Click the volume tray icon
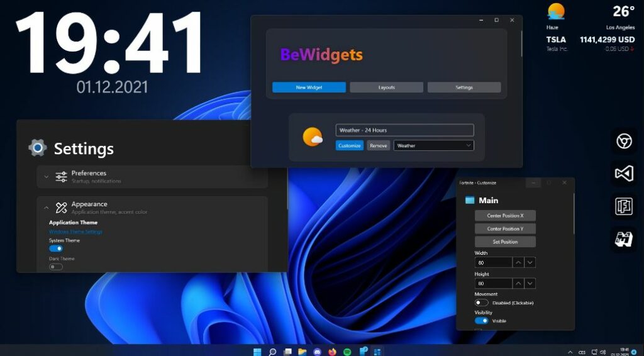Viewport: 644px width, 356px height. [x=602, y=352]
